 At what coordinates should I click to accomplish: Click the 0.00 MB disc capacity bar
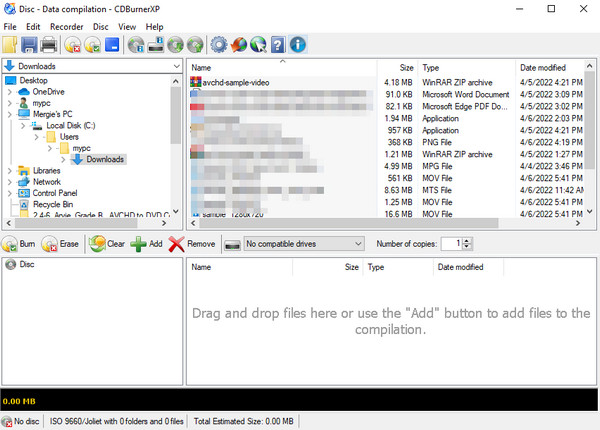click(299, 401)
